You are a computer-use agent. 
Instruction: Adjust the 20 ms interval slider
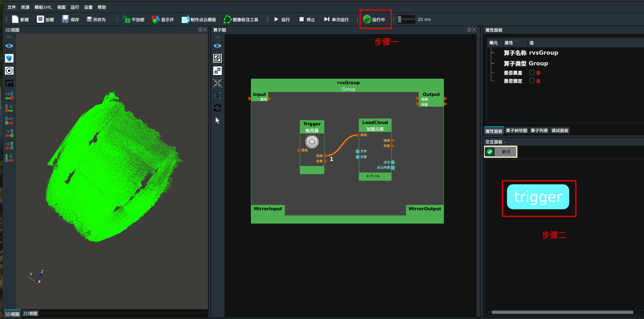(406, 19)
